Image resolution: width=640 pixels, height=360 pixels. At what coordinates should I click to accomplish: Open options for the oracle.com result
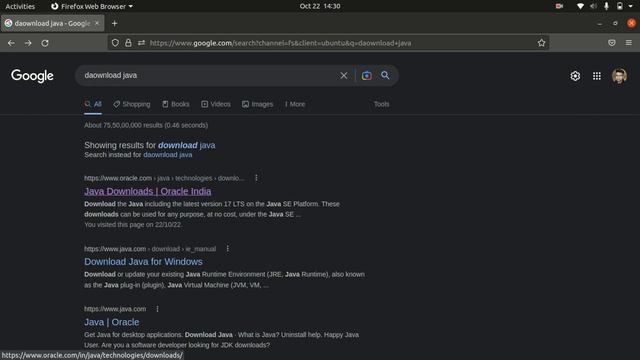[x=256, y=178]
